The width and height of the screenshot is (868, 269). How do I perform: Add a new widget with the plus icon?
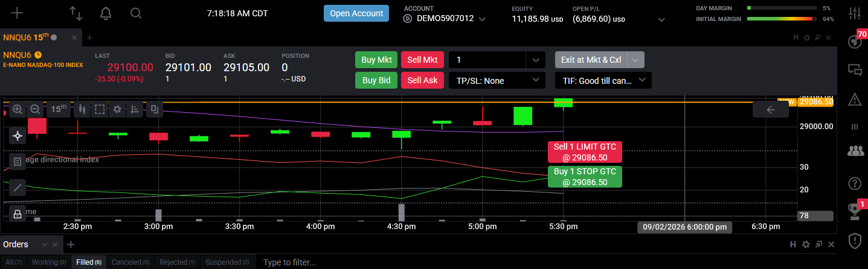[18, 13]
